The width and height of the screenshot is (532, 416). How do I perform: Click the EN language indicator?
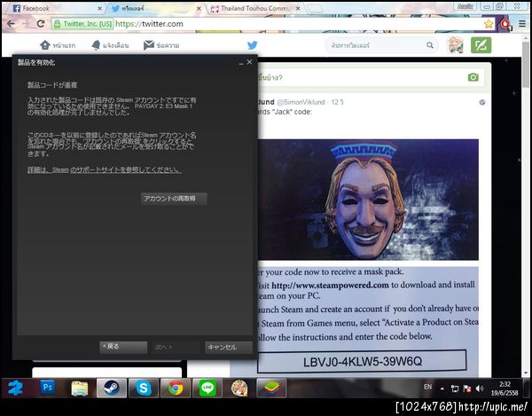(428, 387)
